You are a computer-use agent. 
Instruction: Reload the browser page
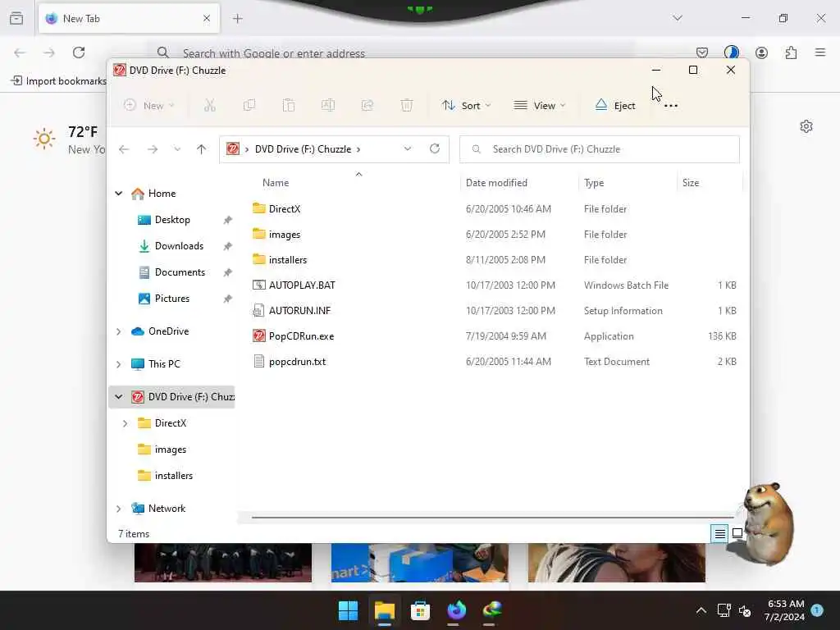coord(79,52)
